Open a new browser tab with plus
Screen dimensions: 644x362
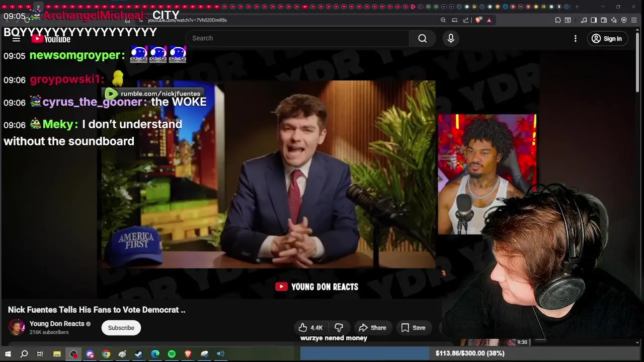pos(577,7)
